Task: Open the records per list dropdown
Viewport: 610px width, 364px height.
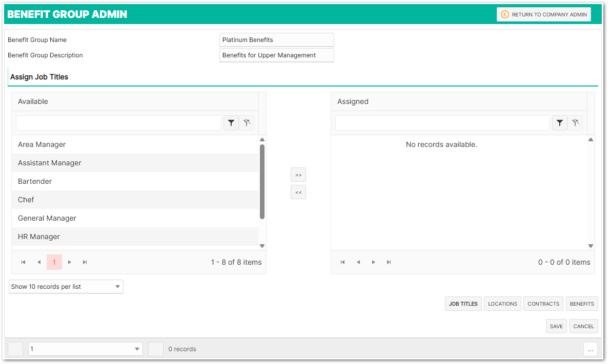Action: click(66, 287)
